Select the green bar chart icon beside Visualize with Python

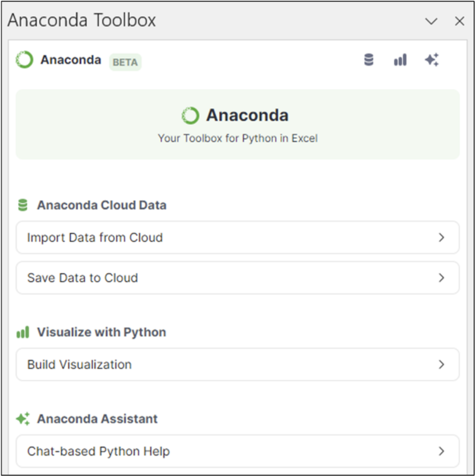[23, 332]
